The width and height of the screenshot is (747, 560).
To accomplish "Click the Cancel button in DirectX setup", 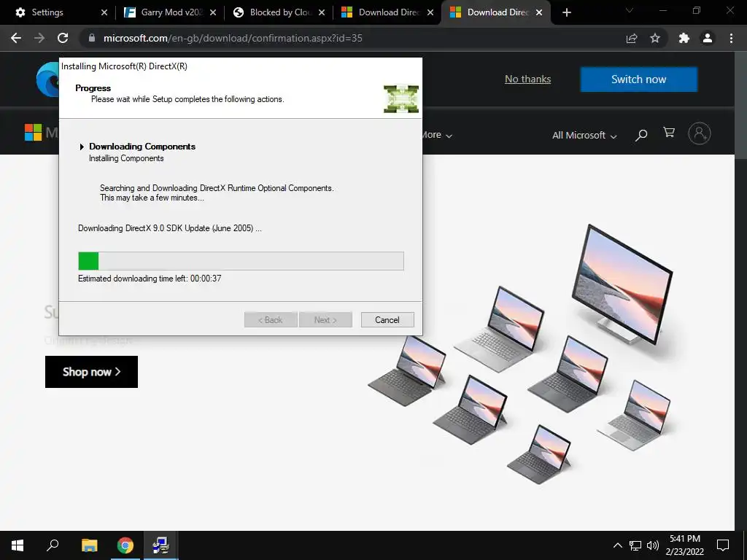I will click(x=387, y=320).
